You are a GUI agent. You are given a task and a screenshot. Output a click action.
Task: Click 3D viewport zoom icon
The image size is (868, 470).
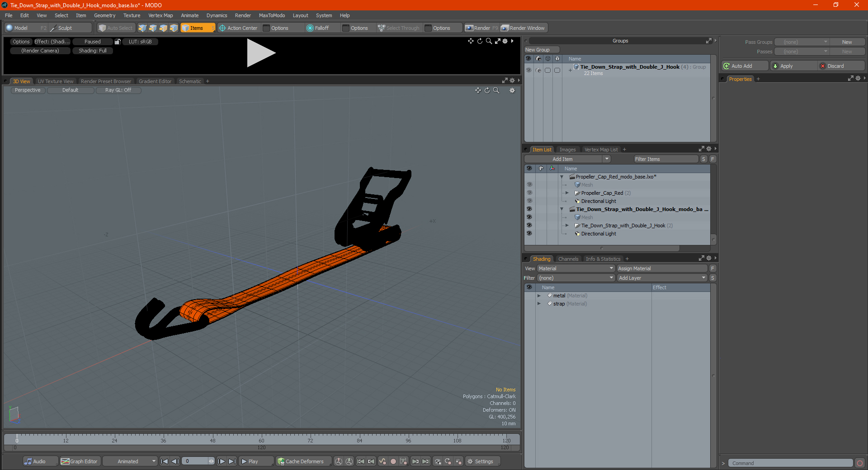point(496,90)
